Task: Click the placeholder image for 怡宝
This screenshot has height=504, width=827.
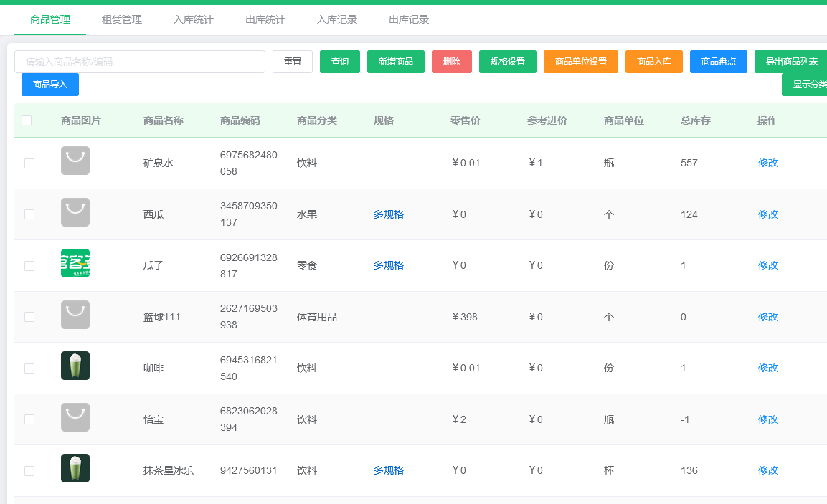Action: pyautogui.click(x=75, y=417)
